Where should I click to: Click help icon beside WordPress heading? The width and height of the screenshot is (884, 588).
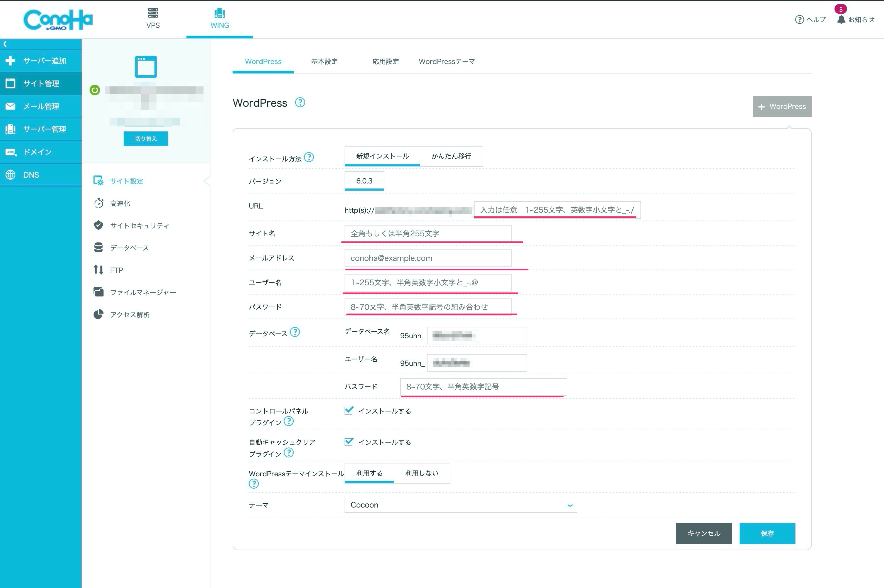300,102
